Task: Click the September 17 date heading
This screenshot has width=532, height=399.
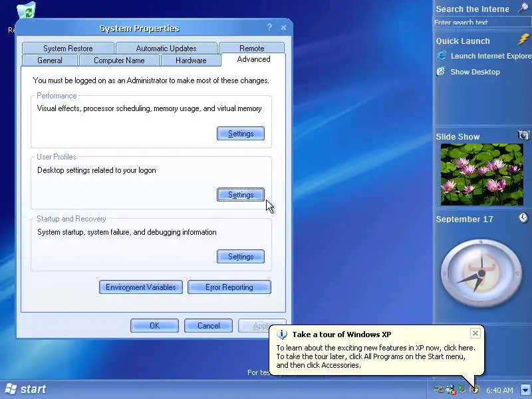Action: click(x=464, y=219)
